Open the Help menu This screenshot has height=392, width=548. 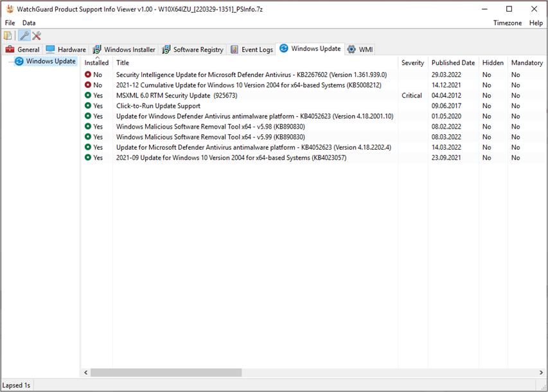(x=536, y=22)
